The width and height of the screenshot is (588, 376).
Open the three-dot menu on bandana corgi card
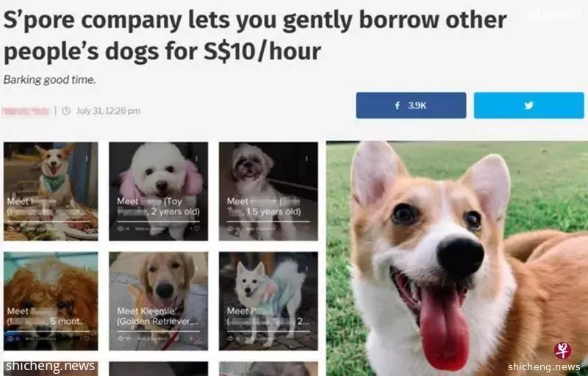point(86,159)
